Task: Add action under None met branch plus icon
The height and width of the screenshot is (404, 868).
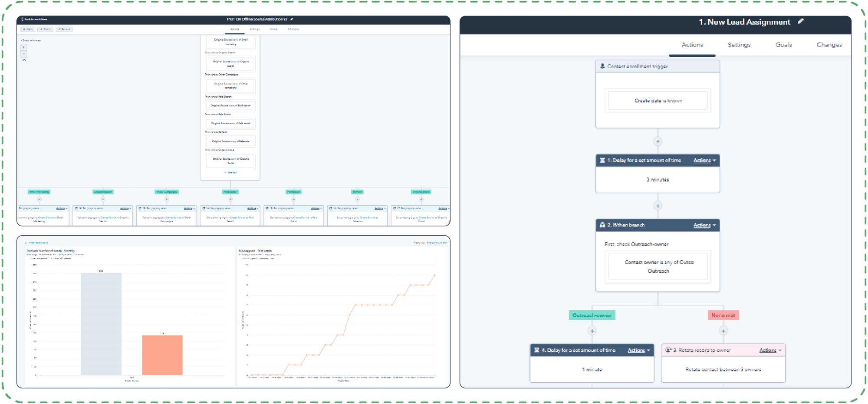Action: (x=723, y=331)
